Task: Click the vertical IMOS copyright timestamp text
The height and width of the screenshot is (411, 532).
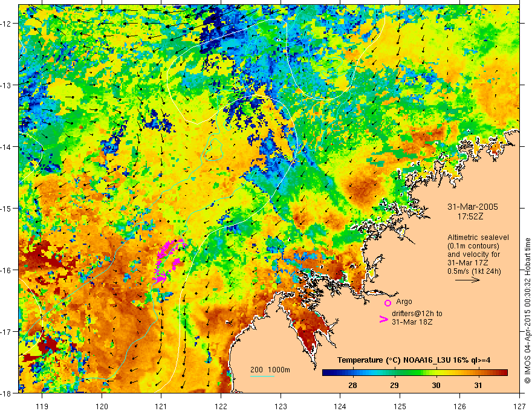Action: tap(527, 311)
